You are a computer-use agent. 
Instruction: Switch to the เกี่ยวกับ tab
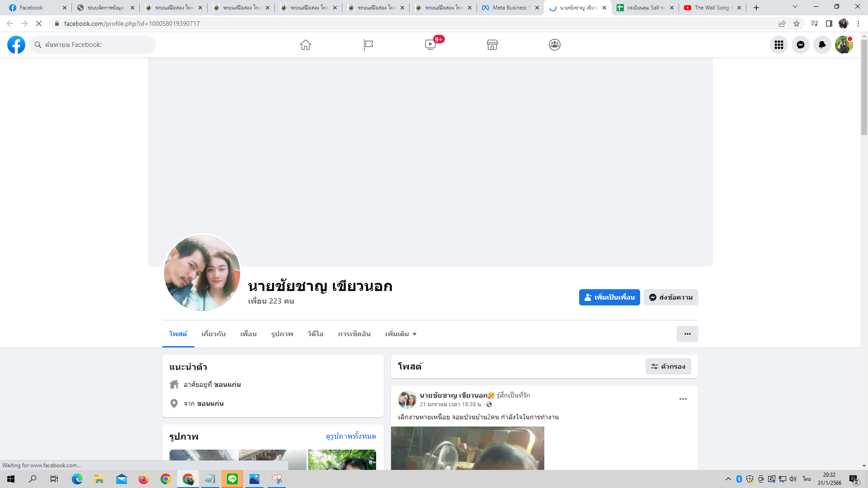coord(213,334)
